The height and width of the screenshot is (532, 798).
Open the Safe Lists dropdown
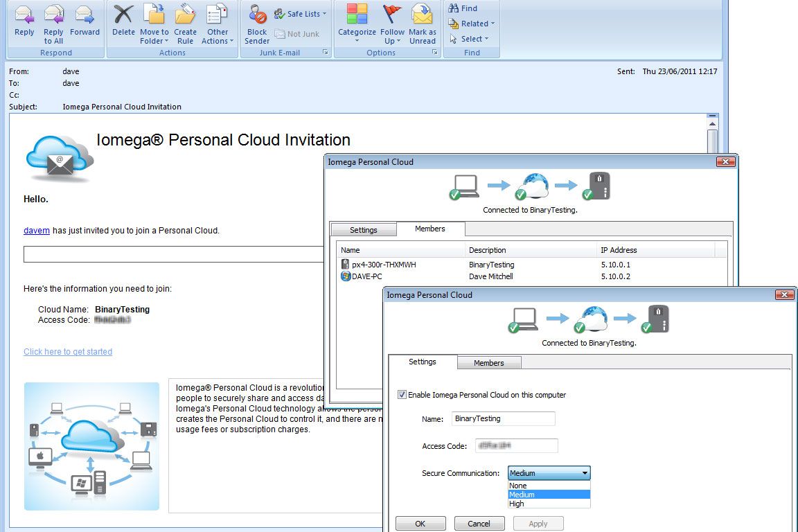[300, 14]
